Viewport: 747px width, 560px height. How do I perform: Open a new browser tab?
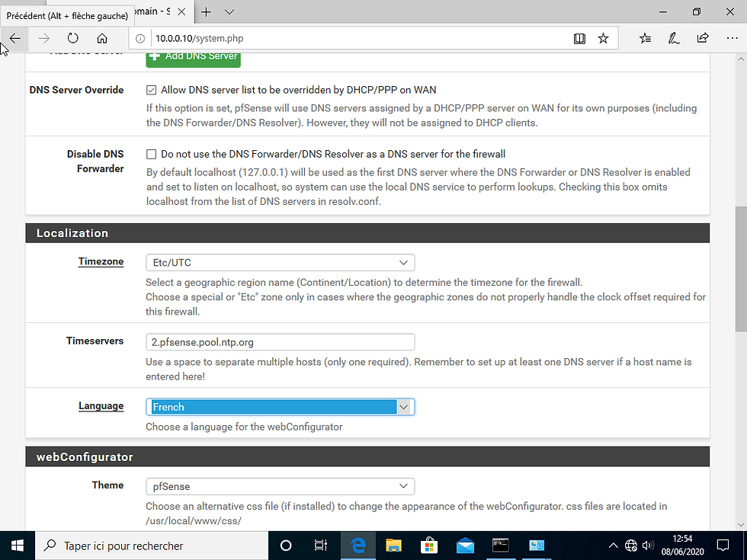(206, 12)
